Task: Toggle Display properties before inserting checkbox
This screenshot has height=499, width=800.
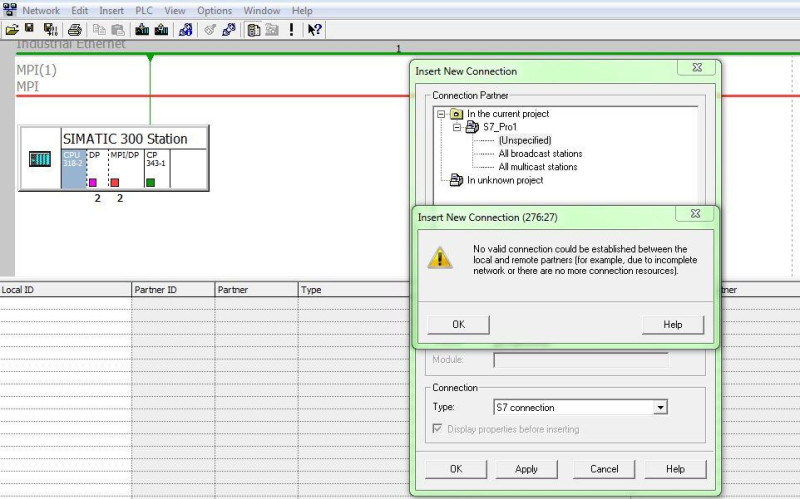Action: (437, 429)
